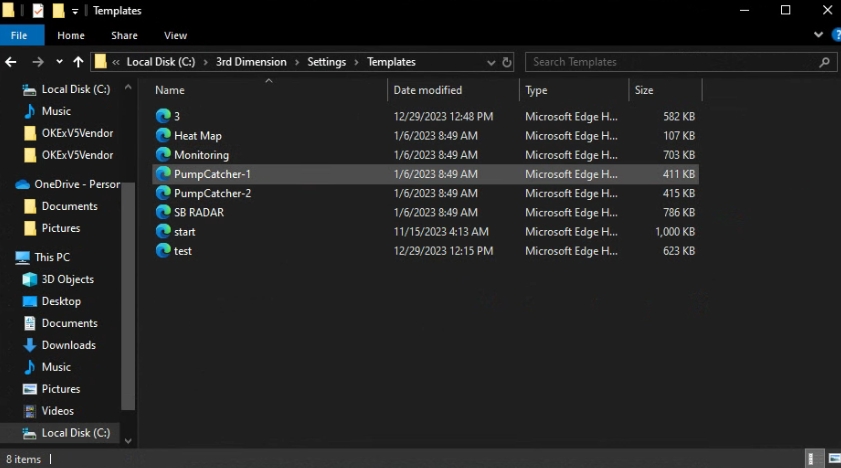Click the Back navigation arrow
The image size is (841, 468).
12,62
